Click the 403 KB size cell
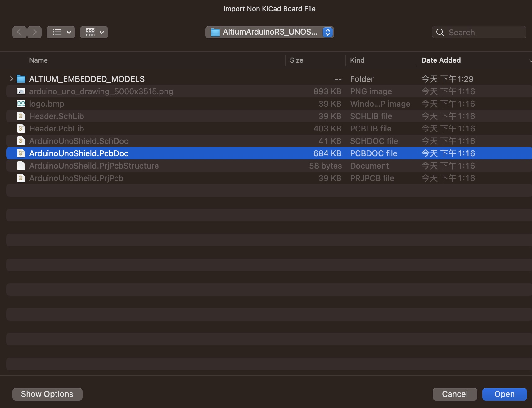Image resolution: width=532 pixels, height=408 pixels. (327, 129)
